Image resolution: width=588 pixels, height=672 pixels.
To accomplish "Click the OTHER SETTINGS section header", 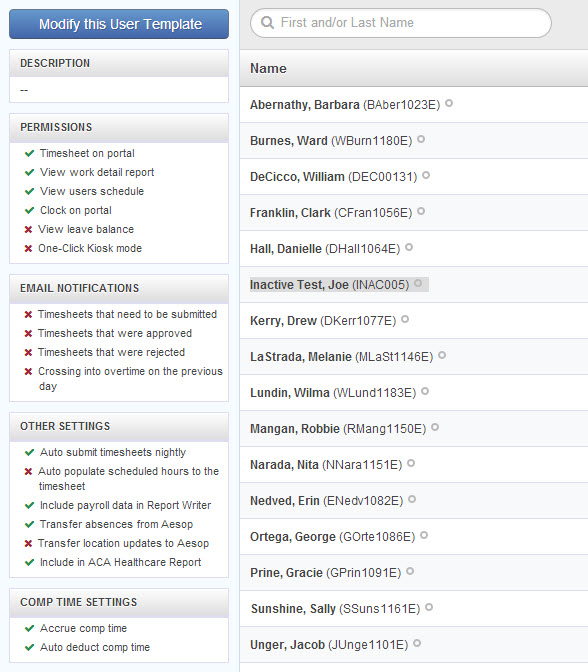I will [x=119, y=426].
